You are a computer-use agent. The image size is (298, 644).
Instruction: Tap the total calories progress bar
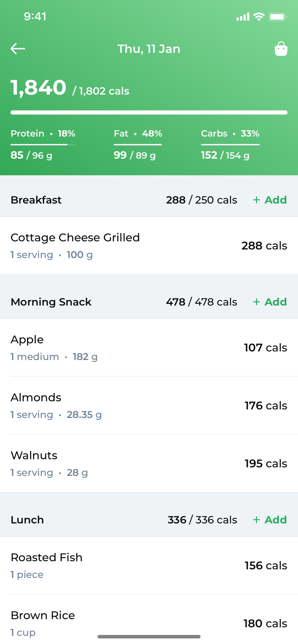[x=149, y=112]
